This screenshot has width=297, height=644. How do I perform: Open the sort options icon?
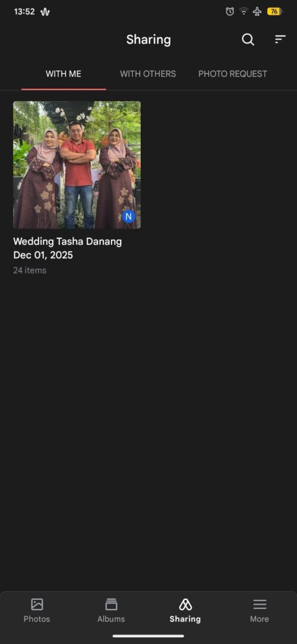(x=280, y=39)
